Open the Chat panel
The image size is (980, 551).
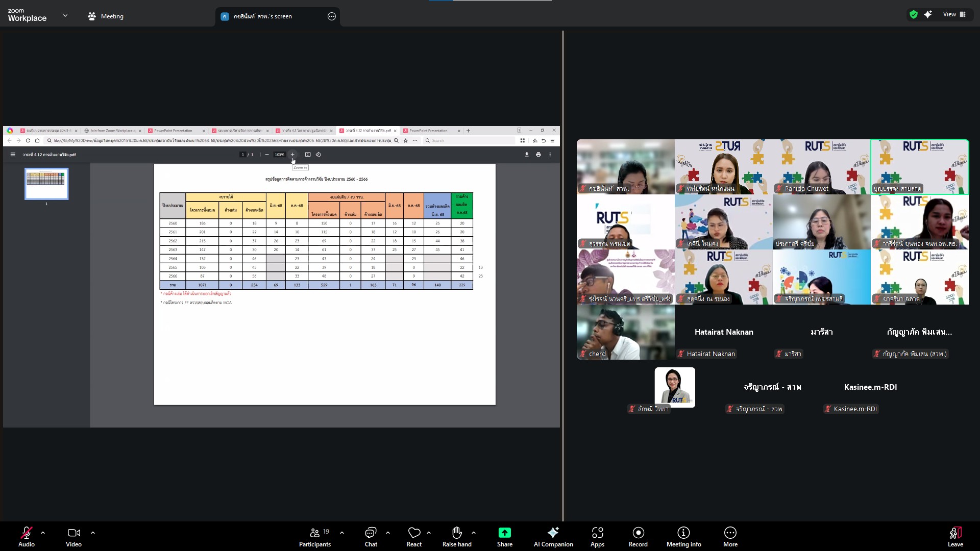coord(371,536)
